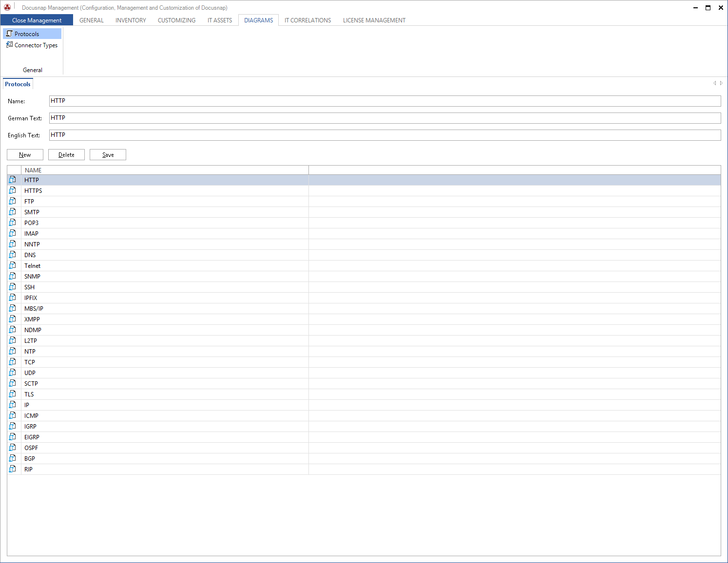Select the HTTPS protocol name

click(33, 191)
